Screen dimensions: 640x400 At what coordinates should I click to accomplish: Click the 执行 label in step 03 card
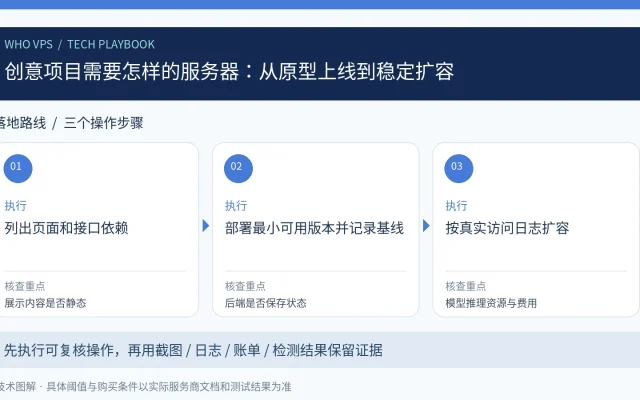(x=456, y=205)
